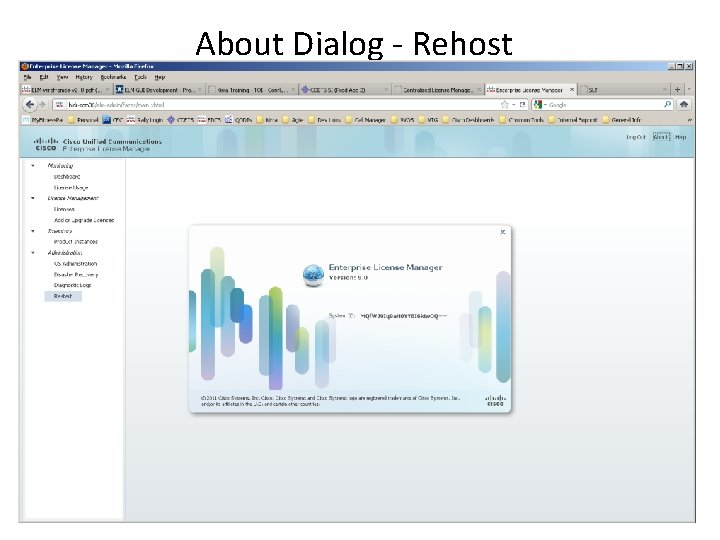
Task: Open the Cisco Dashboards bookmarks folder
Action: tap(468, 120)
